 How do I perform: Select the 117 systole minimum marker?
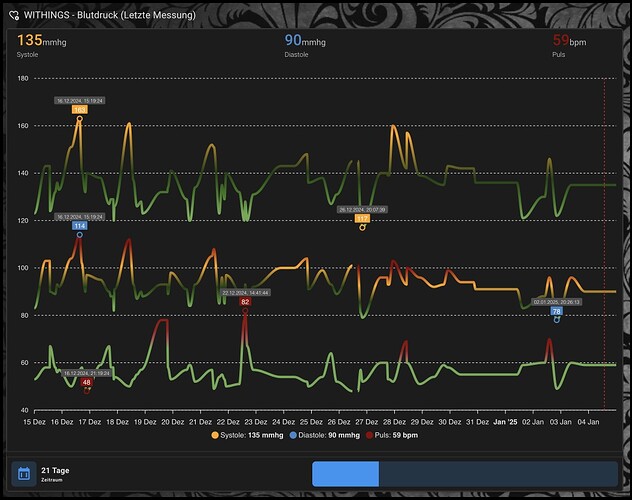pos(362,218)
